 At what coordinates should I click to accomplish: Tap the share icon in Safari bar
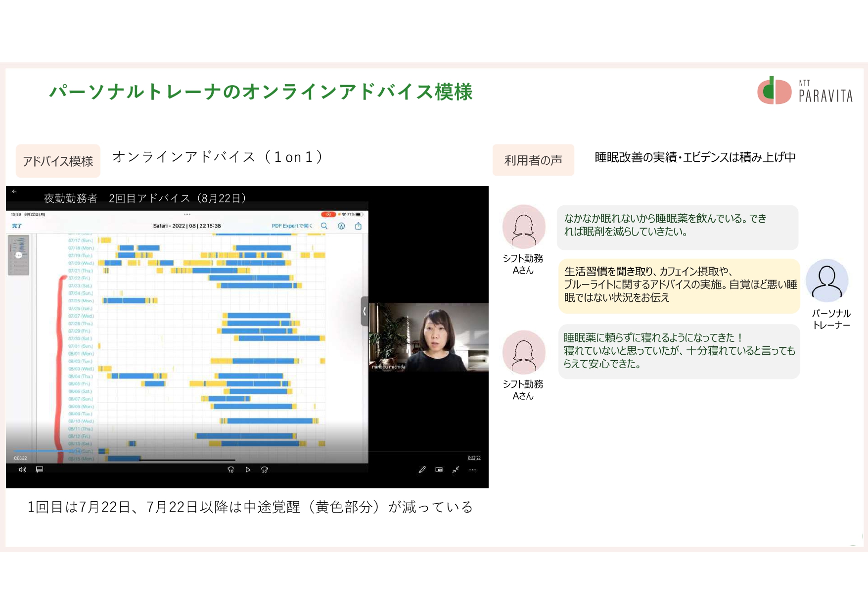(x=358, y=226)
